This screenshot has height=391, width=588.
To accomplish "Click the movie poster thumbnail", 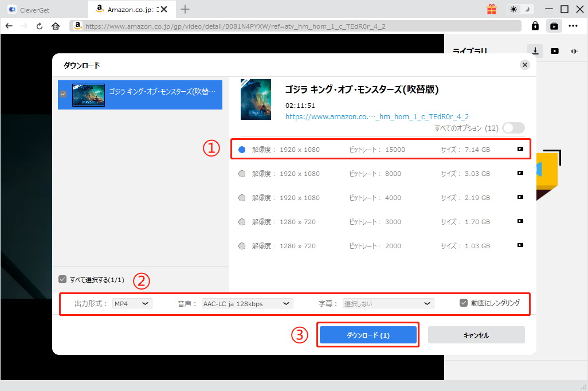I will pyautogui.click(x=256, y=99).
